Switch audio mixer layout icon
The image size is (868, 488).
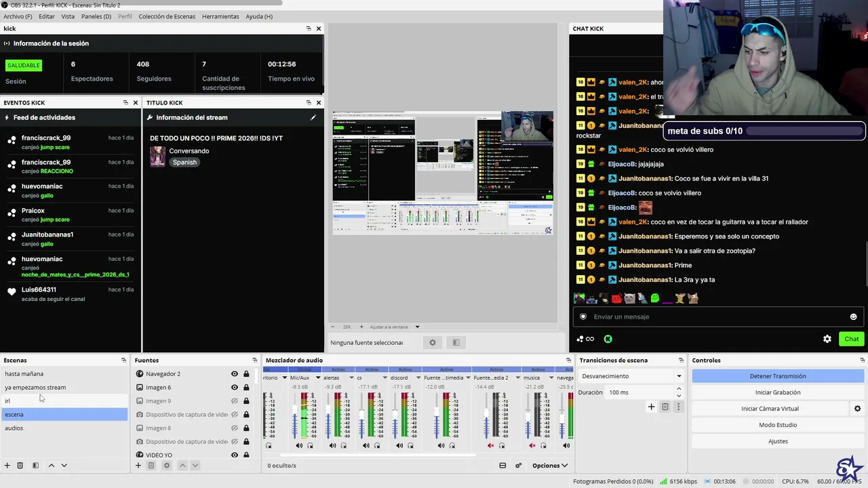click(502, 466)
